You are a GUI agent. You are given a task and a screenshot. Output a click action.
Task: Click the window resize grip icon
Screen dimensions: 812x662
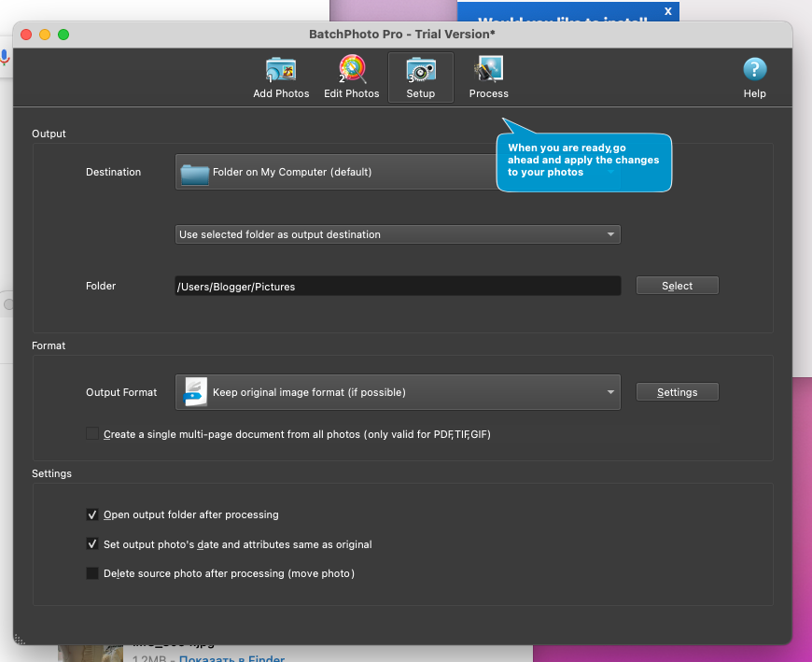(20, 639)
